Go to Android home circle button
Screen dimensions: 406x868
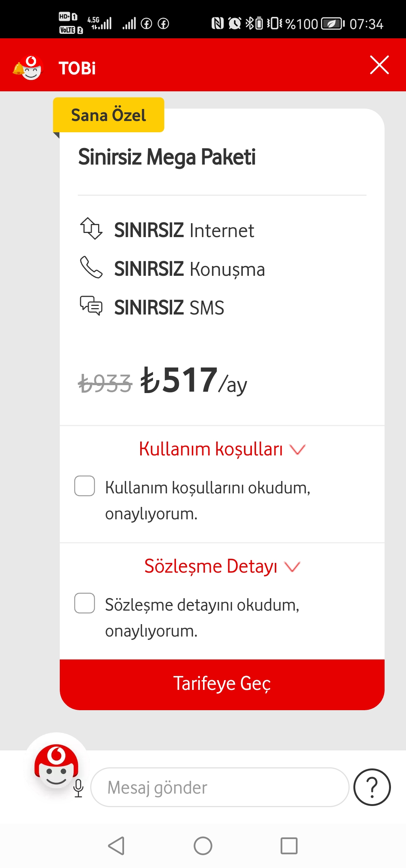point(203,846)
